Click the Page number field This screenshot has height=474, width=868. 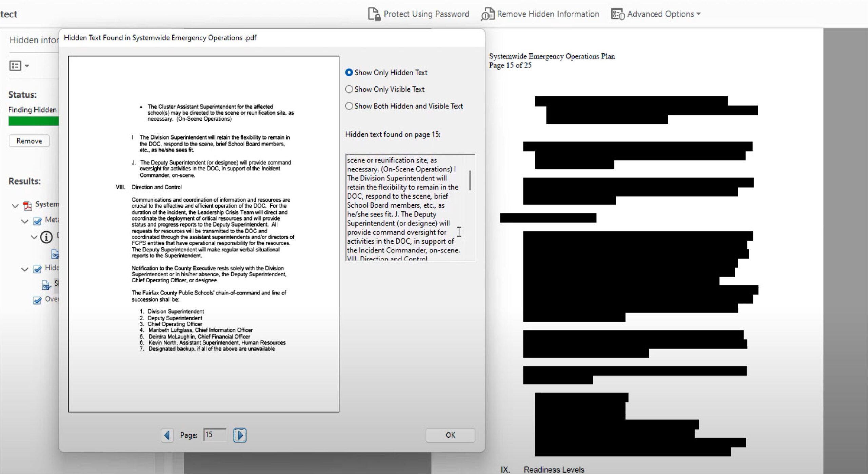click(x=215, y=435)
